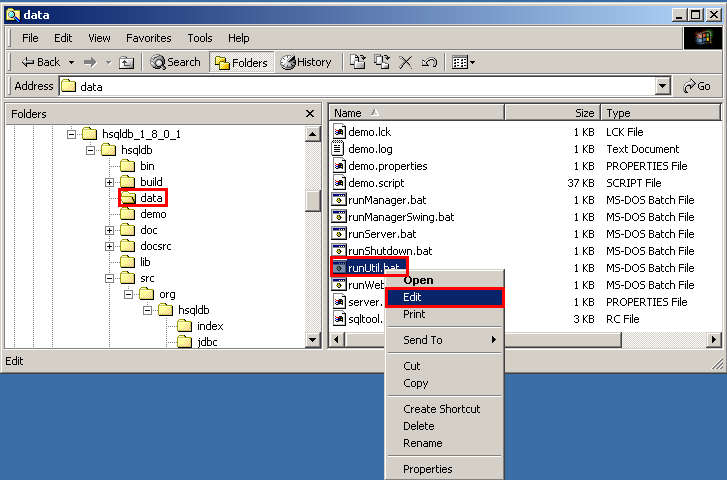The height and width of the screenshot is (480, 727).
Task: Collapse the src folder tree node
Action: (109, 278)
